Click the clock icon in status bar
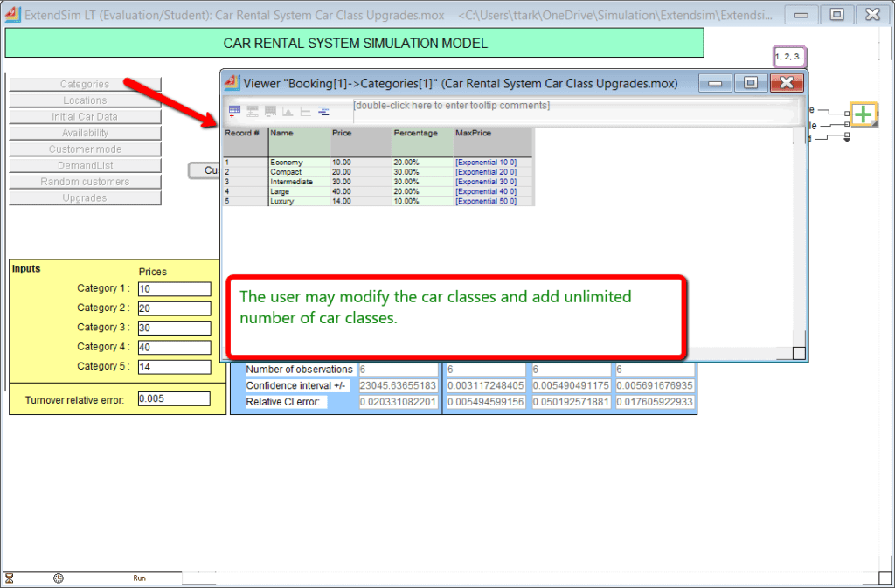Viewport: 895px width, 588px height. (x=59, y=578)
